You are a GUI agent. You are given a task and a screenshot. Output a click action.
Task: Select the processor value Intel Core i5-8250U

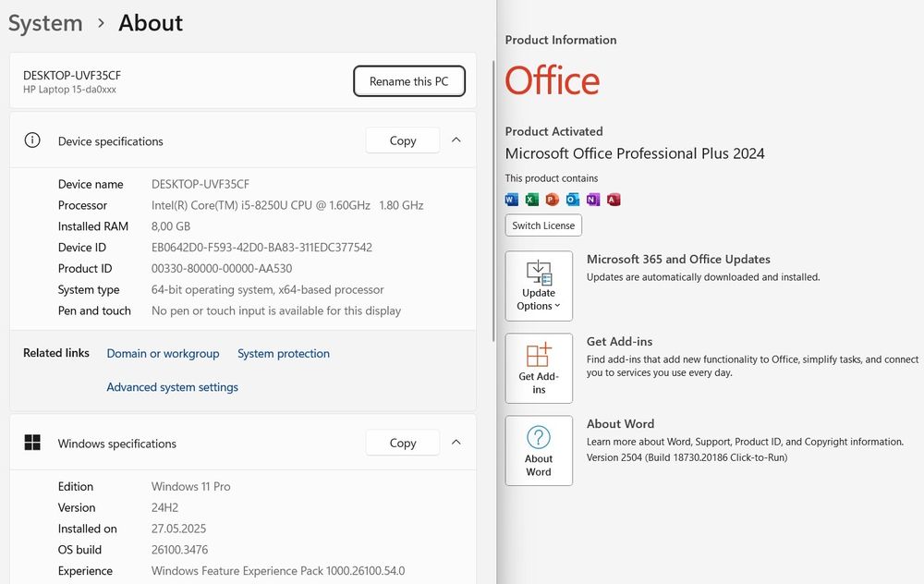[x=287, y=205]
